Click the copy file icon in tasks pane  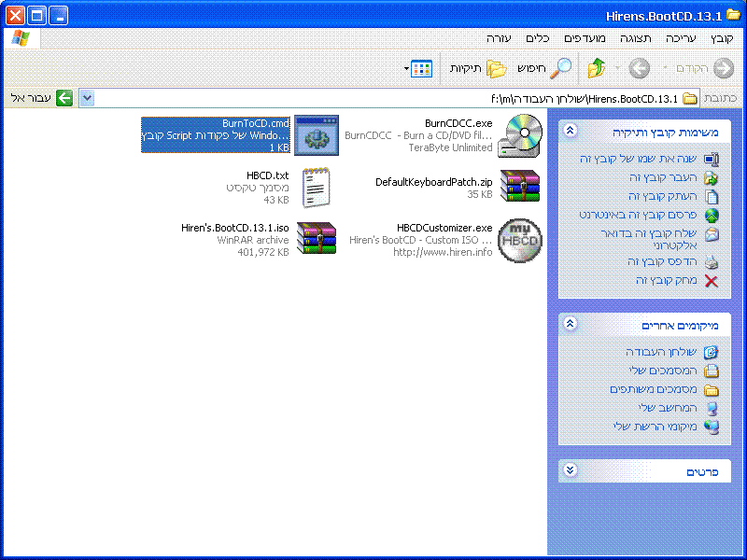point(712,196)
